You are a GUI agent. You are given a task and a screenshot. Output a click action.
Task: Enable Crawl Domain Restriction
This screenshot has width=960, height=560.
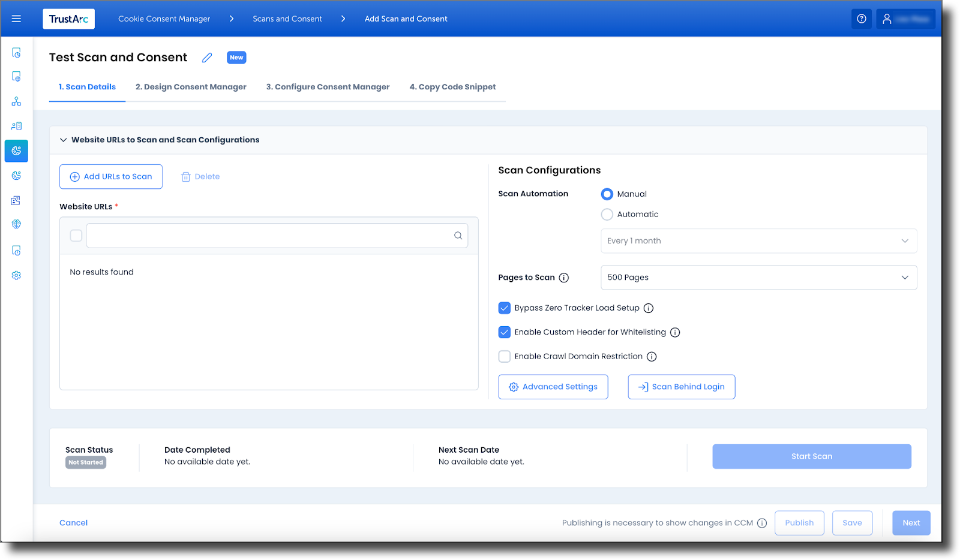pos(504,356)
